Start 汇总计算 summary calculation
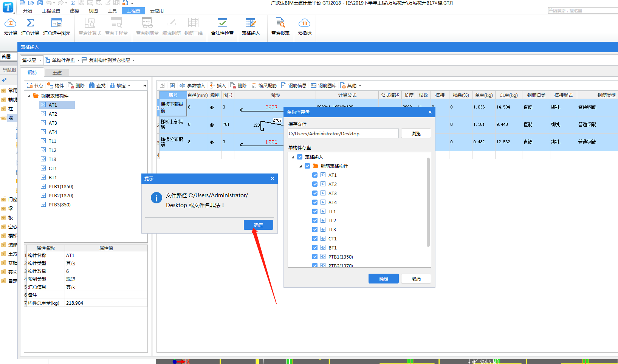The height and width of the screenshot is (364, 618). tap(30, 27)
